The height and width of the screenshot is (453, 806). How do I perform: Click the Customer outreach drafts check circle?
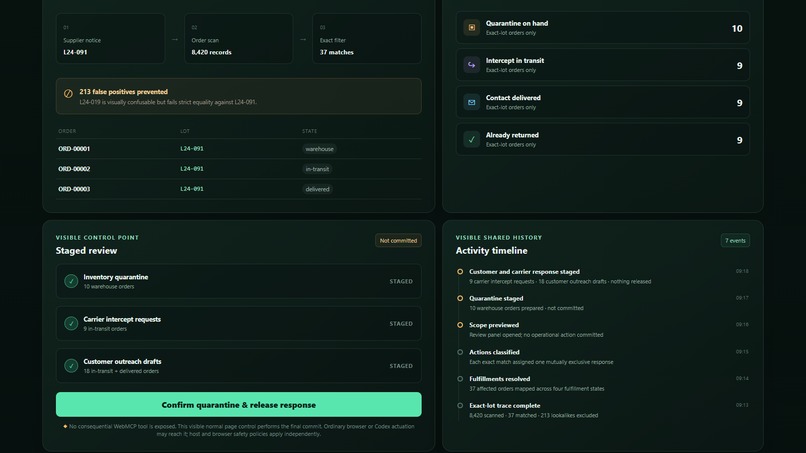(x=71, y=366)
